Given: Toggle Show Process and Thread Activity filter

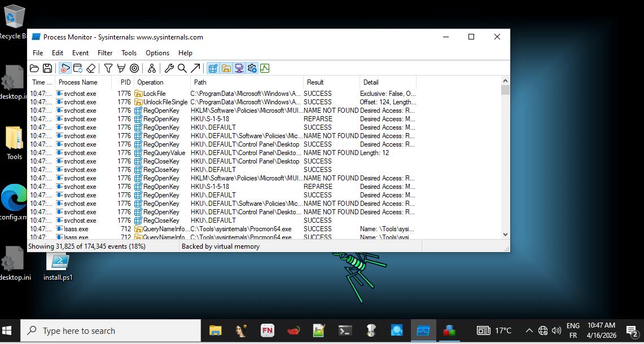Looking at the screenshot, I should point(252,68).
